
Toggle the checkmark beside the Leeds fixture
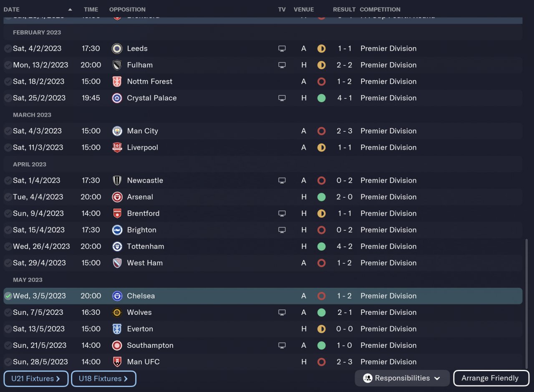[x=8, y=48]
